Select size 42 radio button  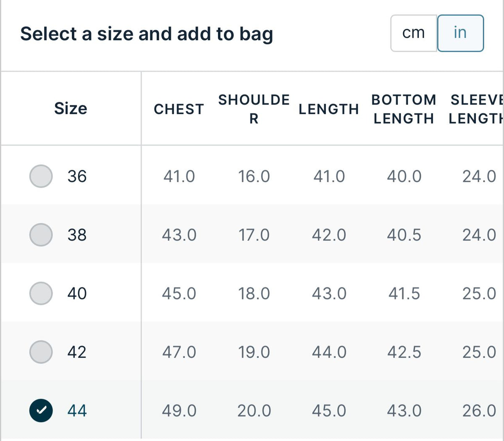click(41, 352)
